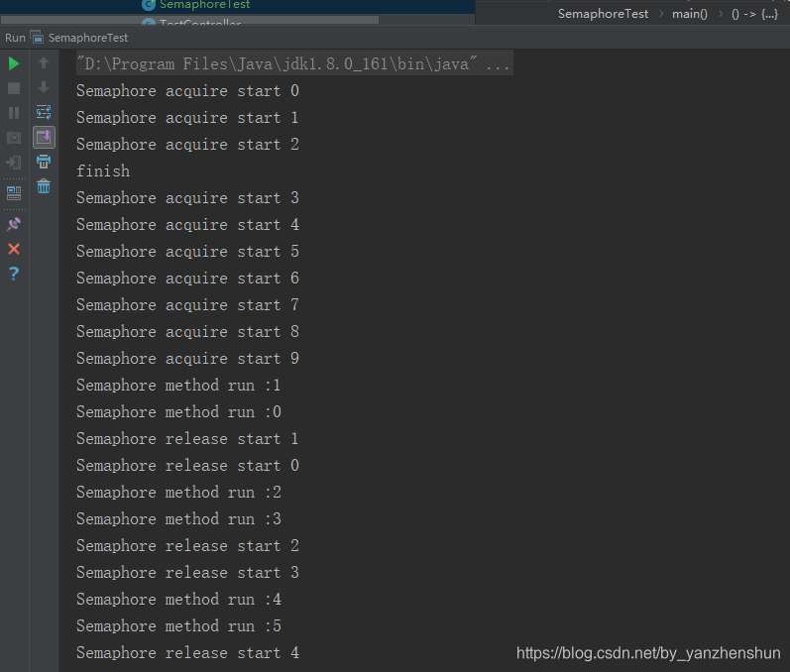Click 'Semaphore acquire start 7' line
This screenshot has height=672, width=790.
pyautogui.click(x=187, y=305)
